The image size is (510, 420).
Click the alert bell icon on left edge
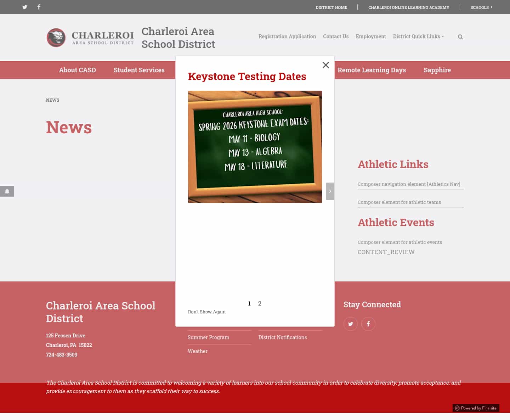pyautogui.click(x=7, y=191)
